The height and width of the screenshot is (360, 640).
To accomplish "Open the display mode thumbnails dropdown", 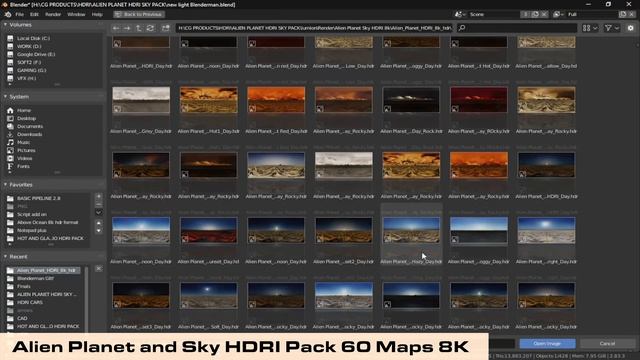I will [x=590, y=28].
